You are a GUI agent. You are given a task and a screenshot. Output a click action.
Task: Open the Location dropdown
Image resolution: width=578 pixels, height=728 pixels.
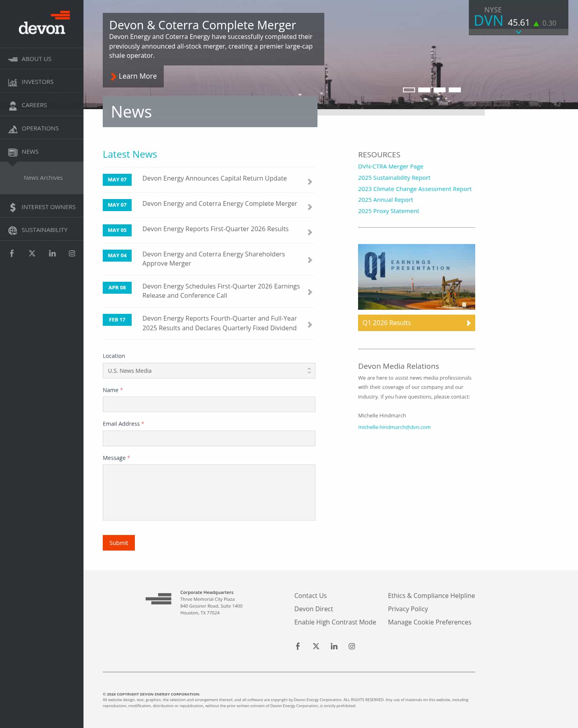click(x=209, y=371)
